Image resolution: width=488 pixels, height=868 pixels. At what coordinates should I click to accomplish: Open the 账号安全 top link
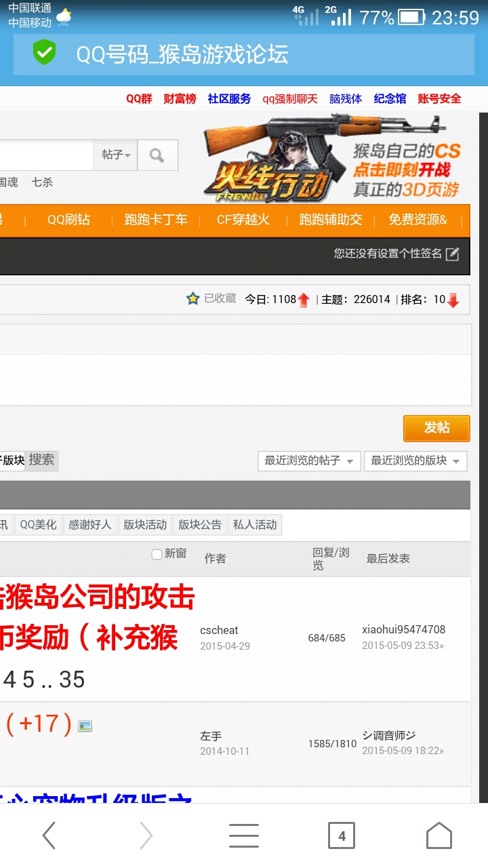pos(439,99)
